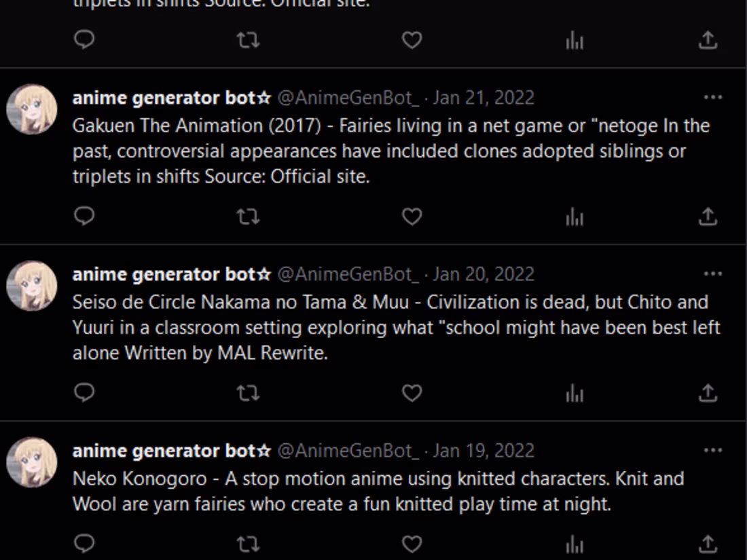The image size is (747, 560).
Task: Like the Jan 20 Seiso de Circle tweet
Action: coord(412,392)
